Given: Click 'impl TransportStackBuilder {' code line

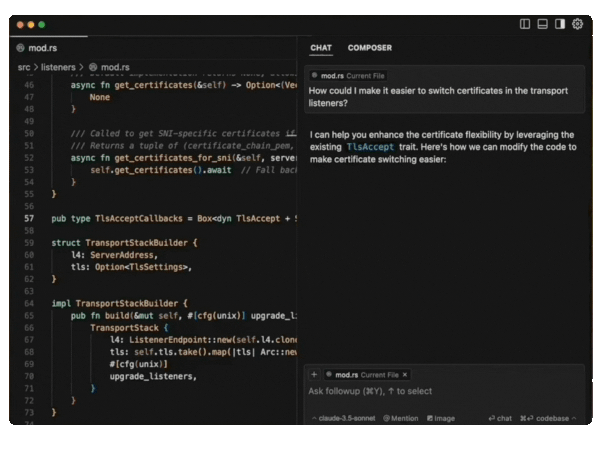Looking at the screenshot, I should 119,303.
